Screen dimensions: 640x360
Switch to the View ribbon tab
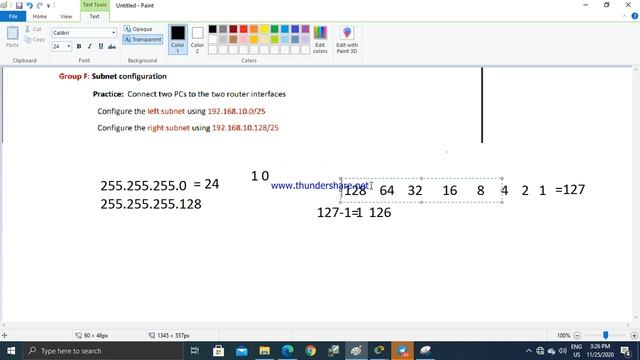click(66, 16)
